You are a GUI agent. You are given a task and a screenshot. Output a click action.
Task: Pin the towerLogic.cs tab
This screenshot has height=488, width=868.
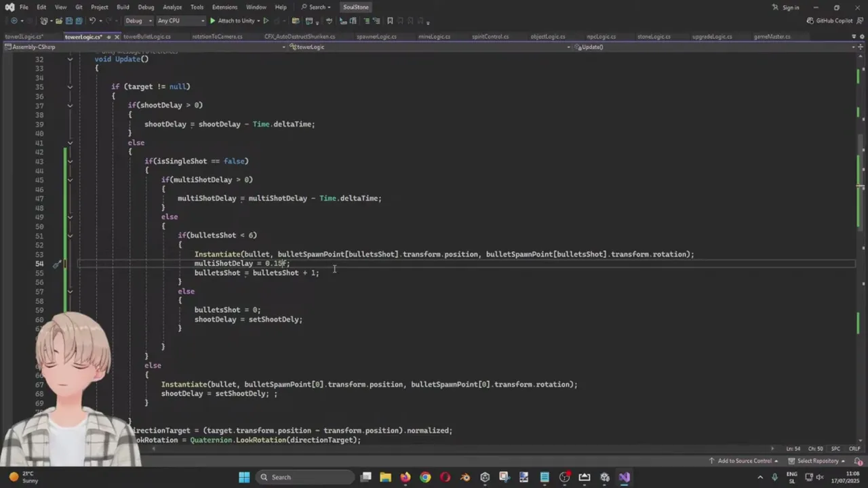108,37
